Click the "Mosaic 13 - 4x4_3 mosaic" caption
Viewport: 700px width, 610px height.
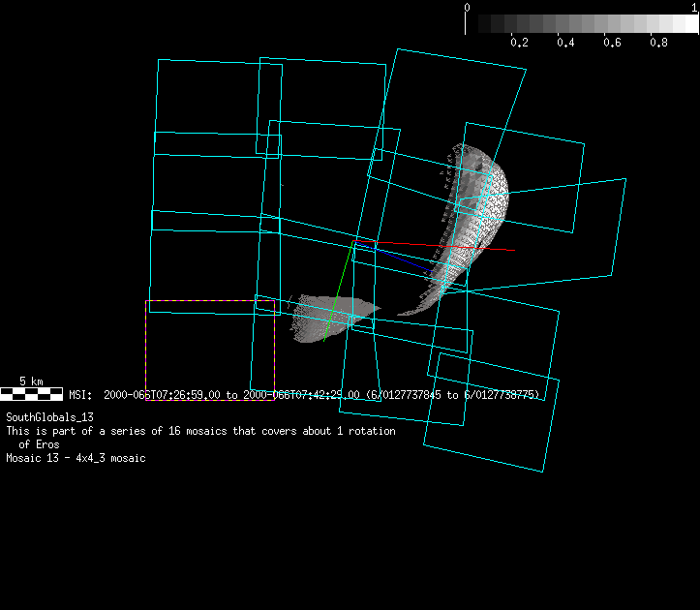coord(76,458)
